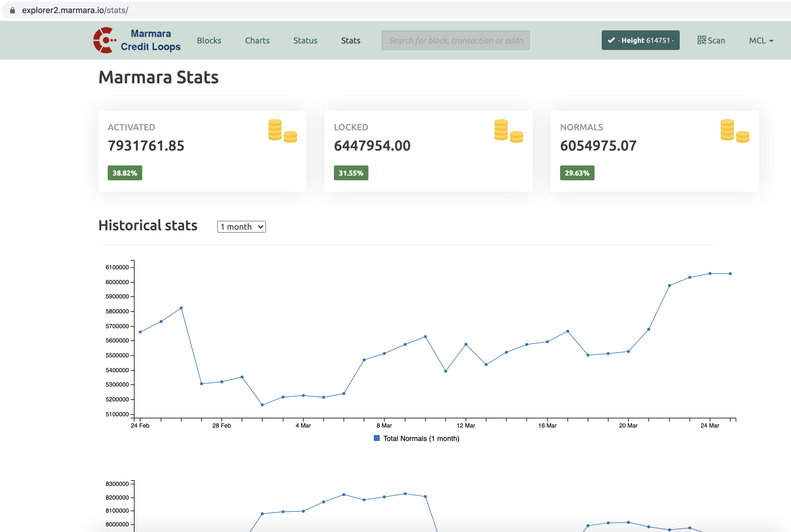
Task: Open the Status page
Action: (x=305, y=41)
